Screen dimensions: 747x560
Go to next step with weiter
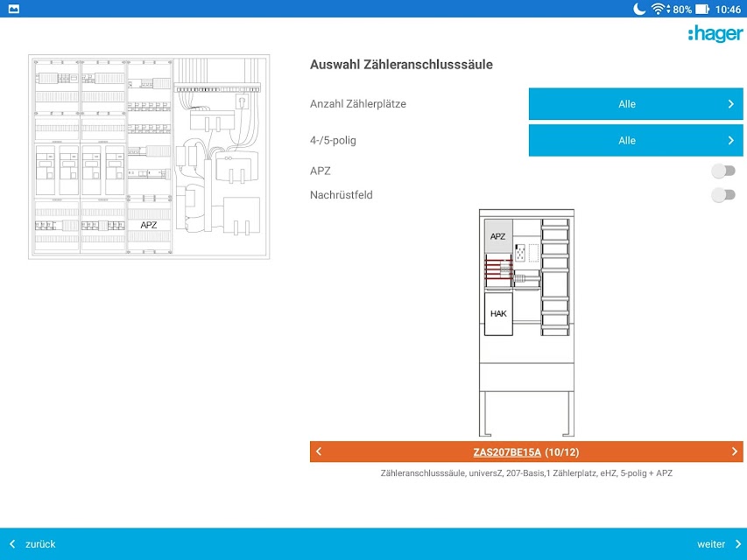[x=719, y=543]
